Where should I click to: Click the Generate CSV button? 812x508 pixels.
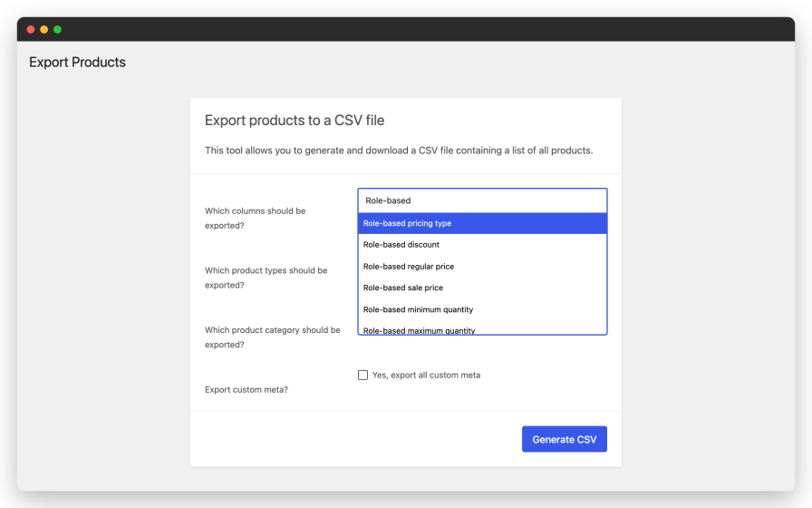pyautogui.click(x=564, y=439)
